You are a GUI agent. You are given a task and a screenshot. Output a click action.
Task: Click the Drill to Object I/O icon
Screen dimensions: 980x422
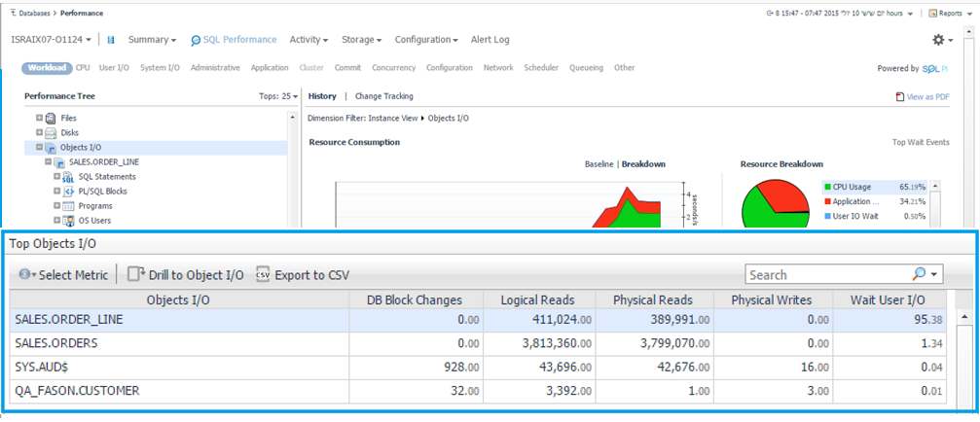click(x=136, y=274)
